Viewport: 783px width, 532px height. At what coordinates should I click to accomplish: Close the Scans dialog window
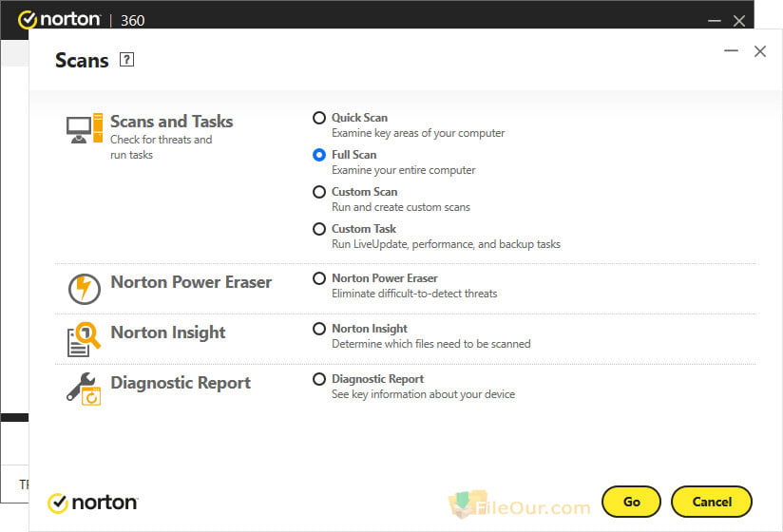760,51
